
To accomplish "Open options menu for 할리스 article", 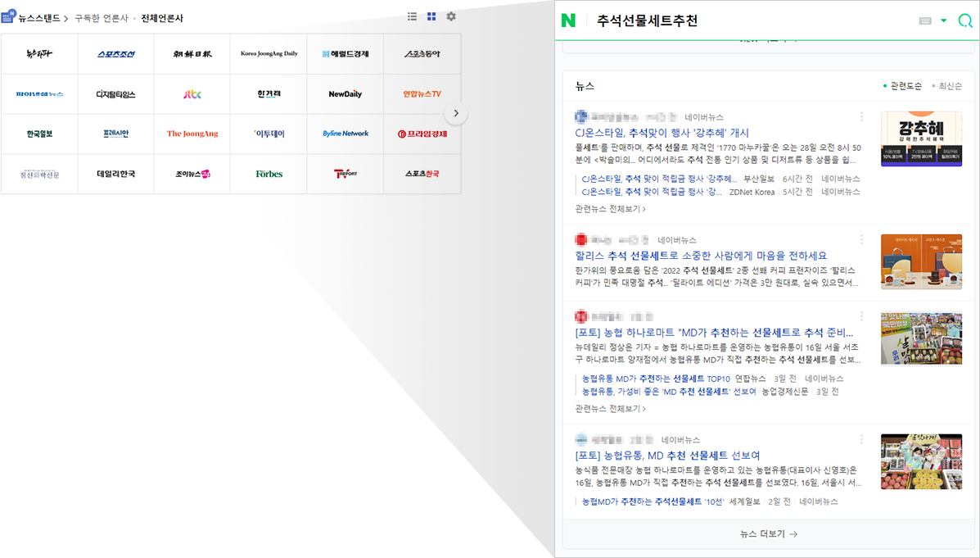I will point(861,239).
